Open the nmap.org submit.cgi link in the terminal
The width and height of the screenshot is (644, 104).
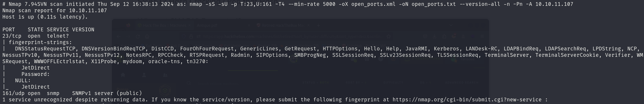467,100
